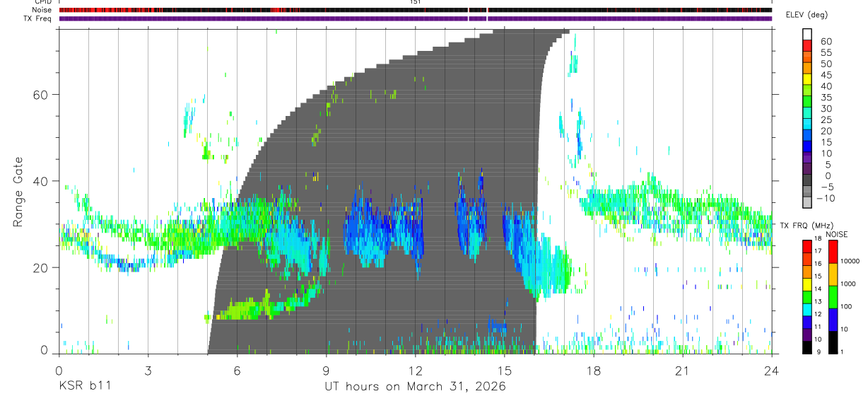Click the green segment of the NOISE colorbar
The width and height of the screenshot is (868, 401).
click(x=833, y=296)
